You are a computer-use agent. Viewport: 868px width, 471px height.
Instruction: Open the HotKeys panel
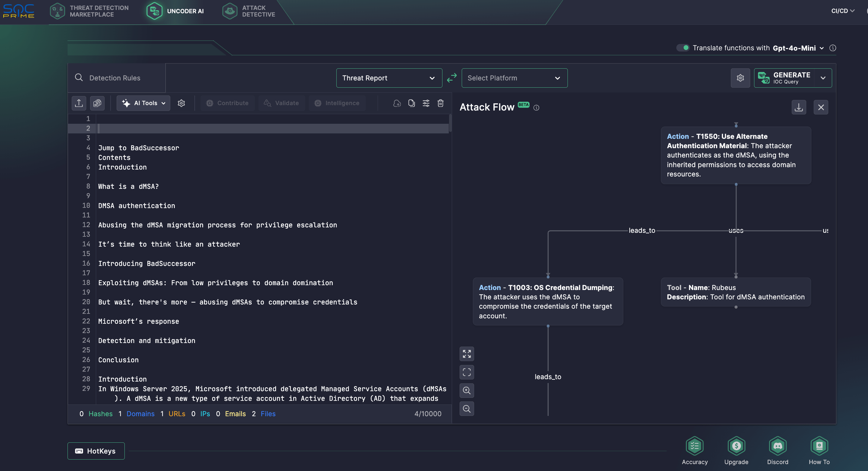pos(96,451)
